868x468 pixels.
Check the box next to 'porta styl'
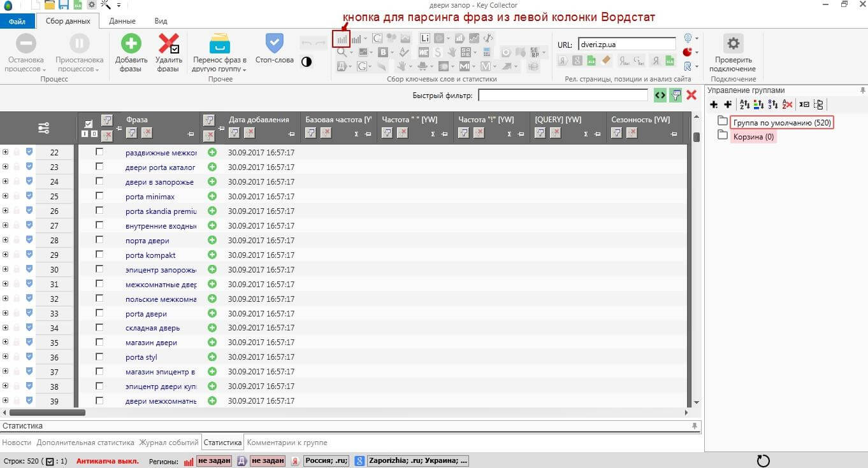click(x=99, y=357)
